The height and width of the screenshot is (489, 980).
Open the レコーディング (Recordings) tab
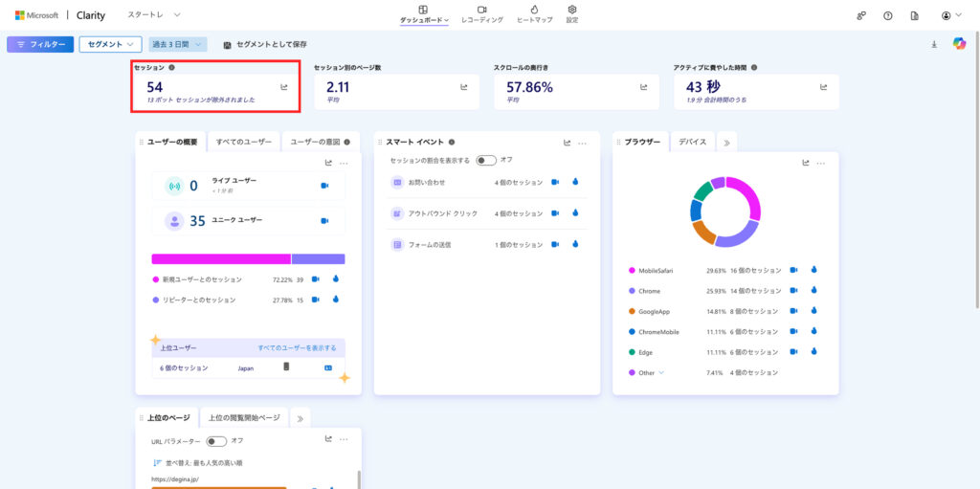(x=481, y=14)
